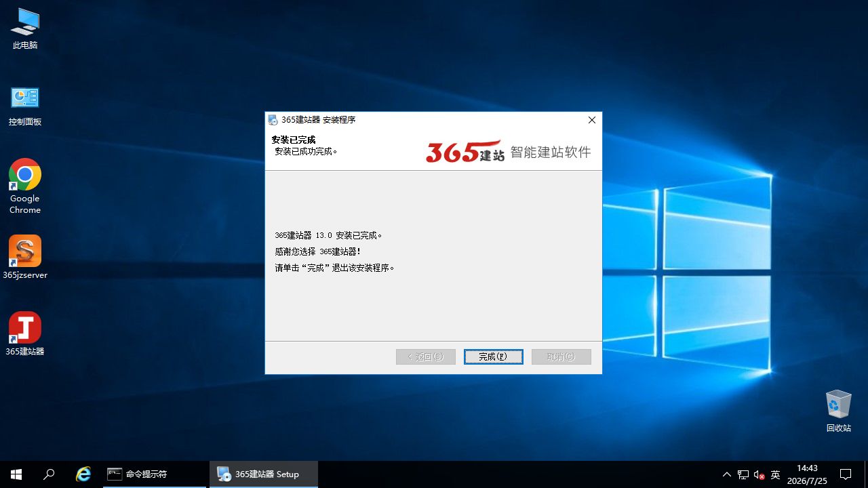The image size is (868, 488).
Task: Launch Internet Explorer from the taskbar
Action: point(83,474)
